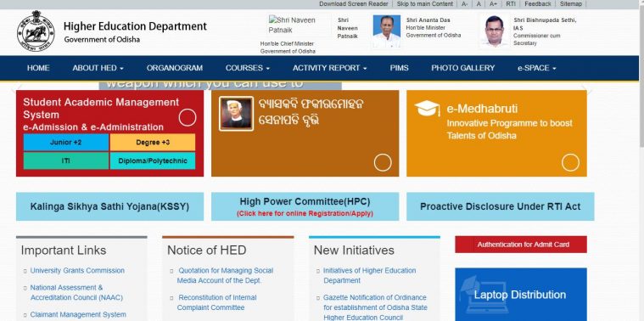
Task: Expand the ACTIVITY REPORT dropdown menu
Action: pos(330,68)
